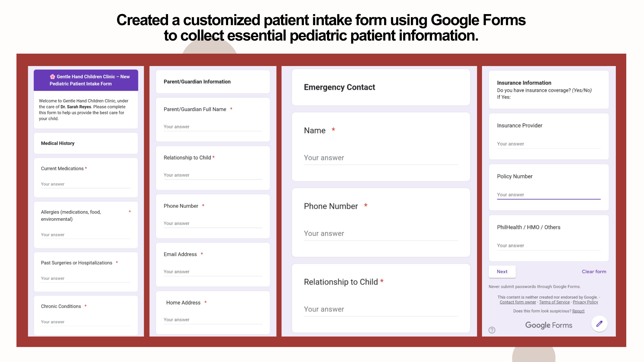The height and width of the screenshot is (362, 644).
Task: Open the Privacy Policy link
Action: pyautogui.click(x=585, y=302)
